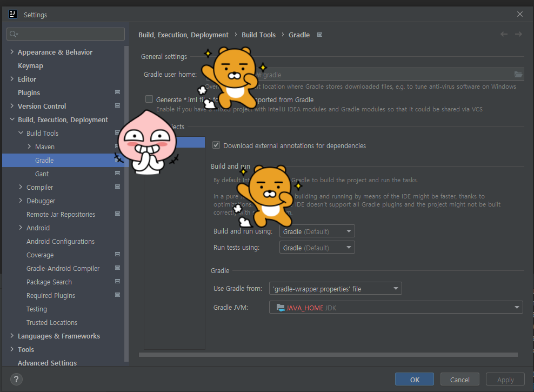Select Gant in settings tree
Screen dimensions: 534x392
pyautogui.click(x=42, y=174)
